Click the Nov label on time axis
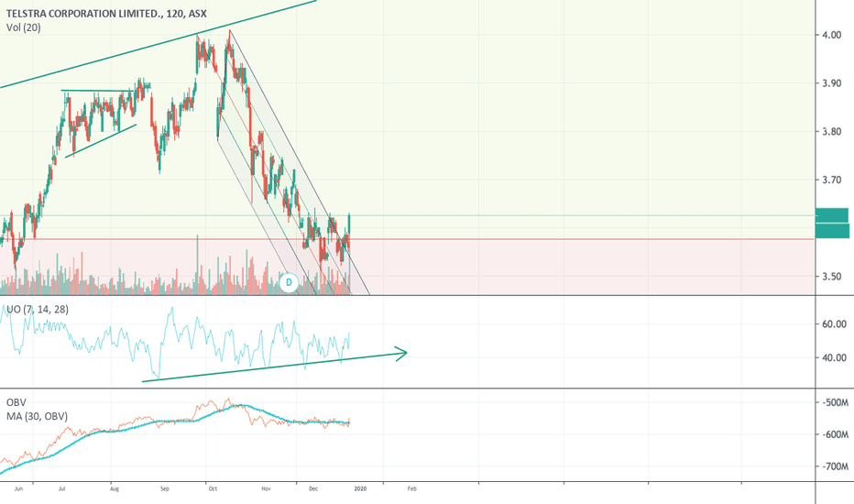 pos(266,488)
